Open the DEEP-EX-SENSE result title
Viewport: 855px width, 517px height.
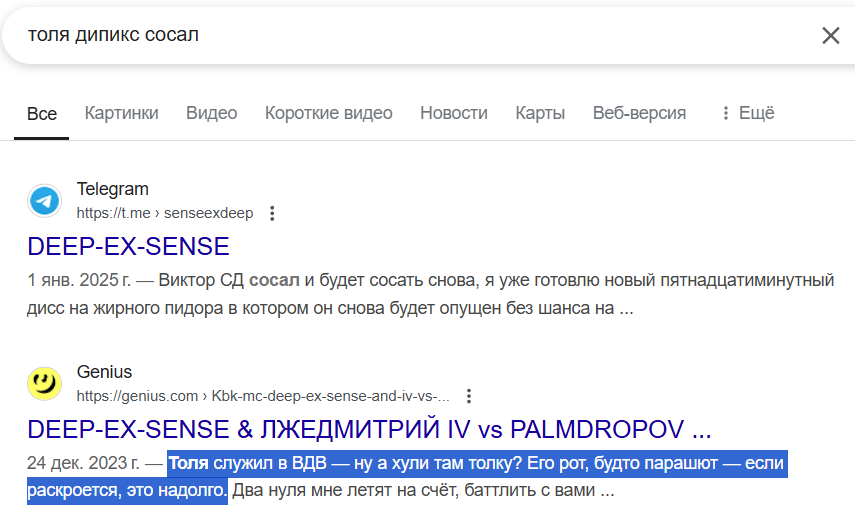[128, 247]
